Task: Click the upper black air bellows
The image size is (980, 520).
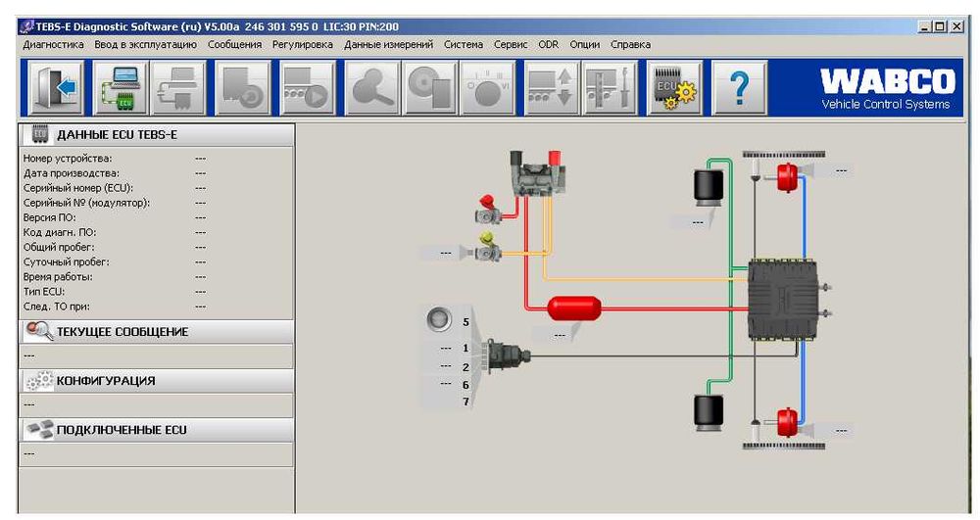Action: coord(709,186)
